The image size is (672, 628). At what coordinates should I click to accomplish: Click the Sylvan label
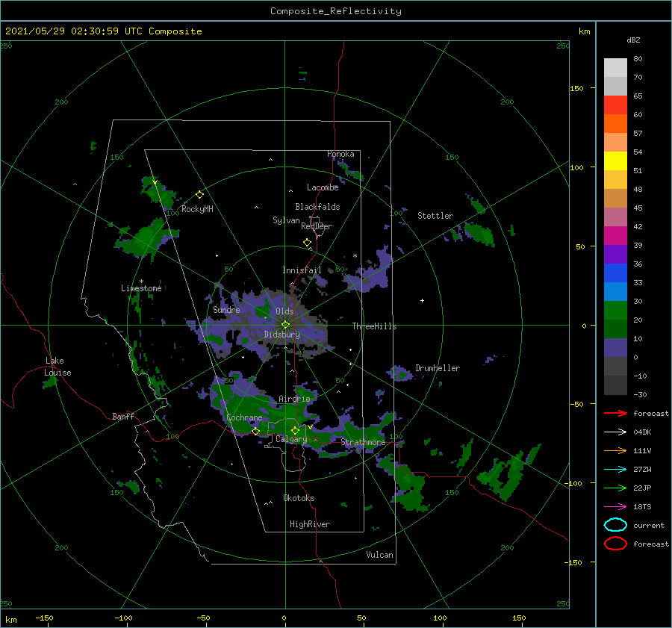(x=286, y=220)
